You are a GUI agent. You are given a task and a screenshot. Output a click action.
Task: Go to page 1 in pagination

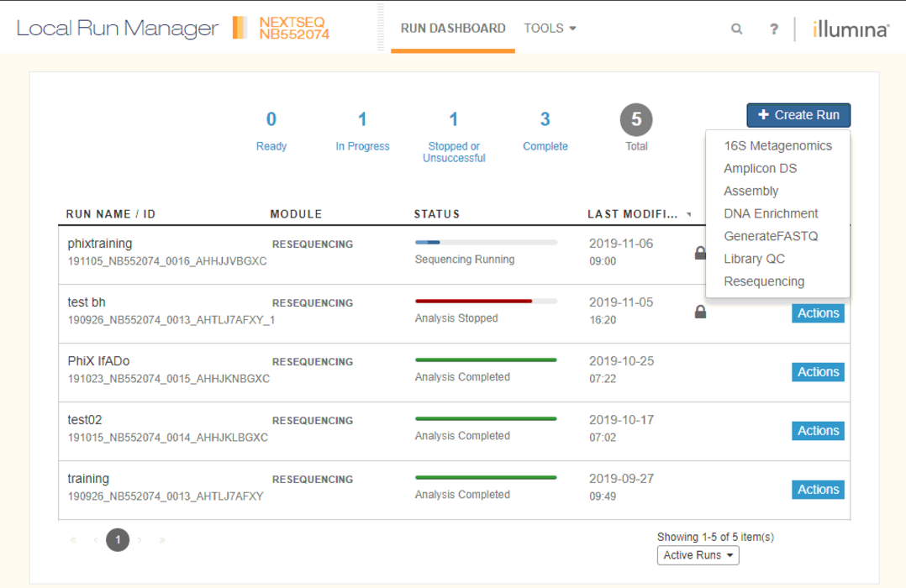(x=118, y=540)
